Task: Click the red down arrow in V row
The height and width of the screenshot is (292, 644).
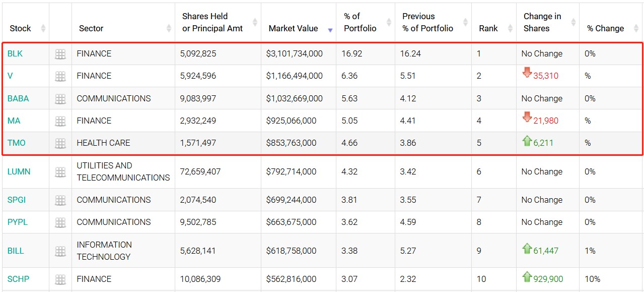Action: (x=527, y=73)
